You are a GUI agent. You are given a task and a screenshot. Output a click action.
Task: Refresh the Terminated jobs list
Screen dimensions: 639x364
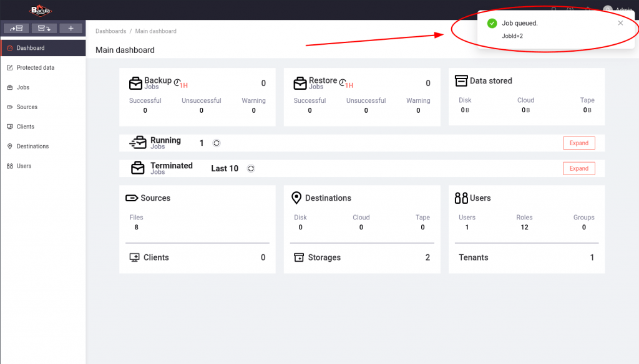pyautogui.click(x=251, y=168)
